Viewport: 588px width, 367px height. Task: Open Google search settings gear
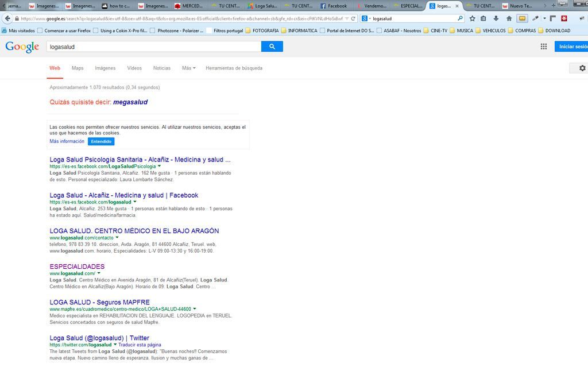(582, 68)
